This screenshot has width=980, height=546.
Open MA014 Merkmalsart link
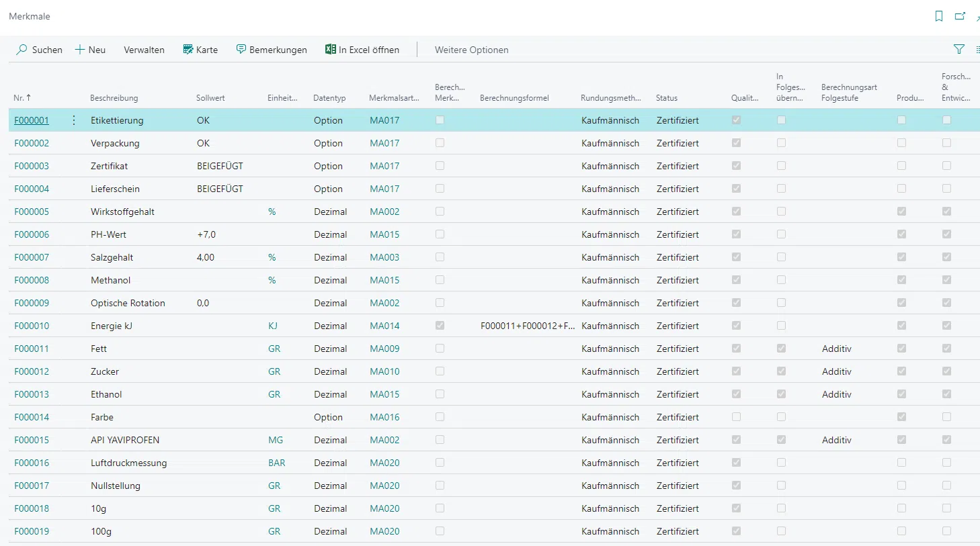pyautogui.click(x=384, y=326)
